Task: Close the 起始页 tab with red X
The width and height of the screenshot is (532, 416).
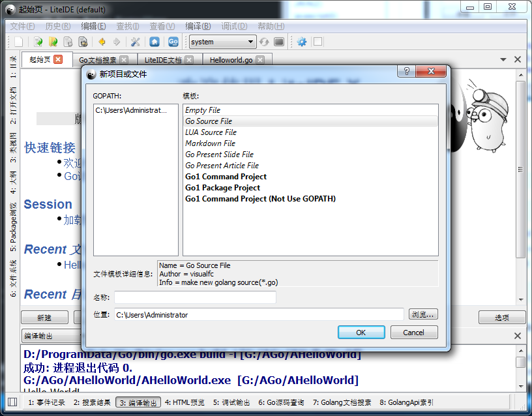Action: point(59,59)
